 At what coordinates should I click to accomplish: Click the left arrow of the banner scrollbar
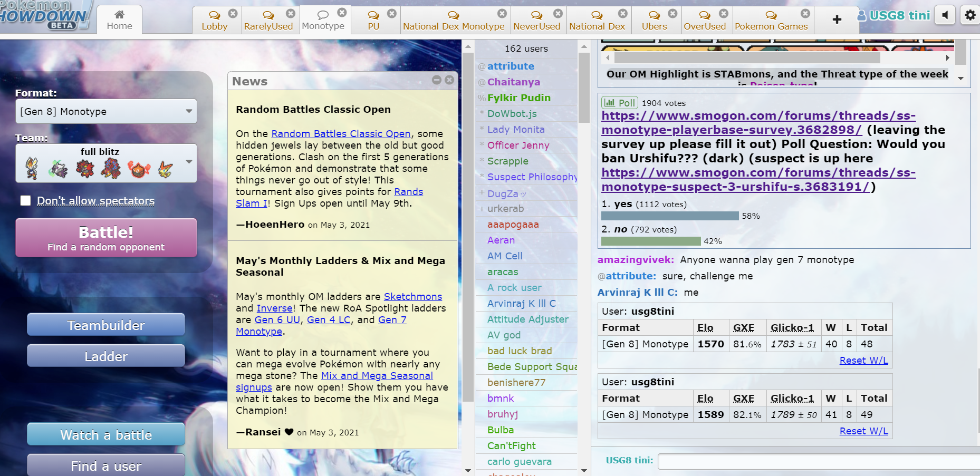[x=608, y=57]
